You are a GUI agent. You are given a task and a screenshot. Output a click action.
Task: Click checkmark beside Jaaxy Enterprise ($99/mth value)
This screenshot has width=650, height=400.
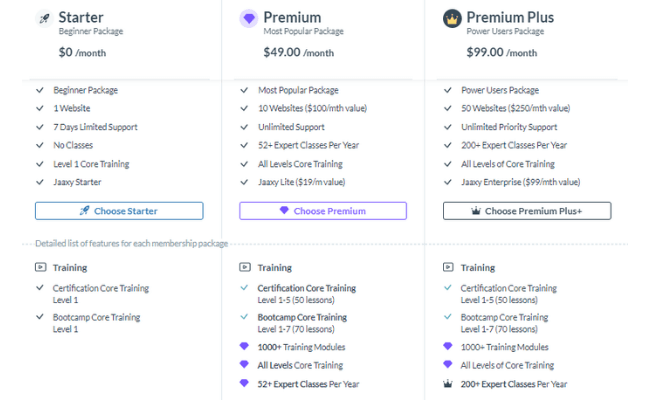coord(448,182)
